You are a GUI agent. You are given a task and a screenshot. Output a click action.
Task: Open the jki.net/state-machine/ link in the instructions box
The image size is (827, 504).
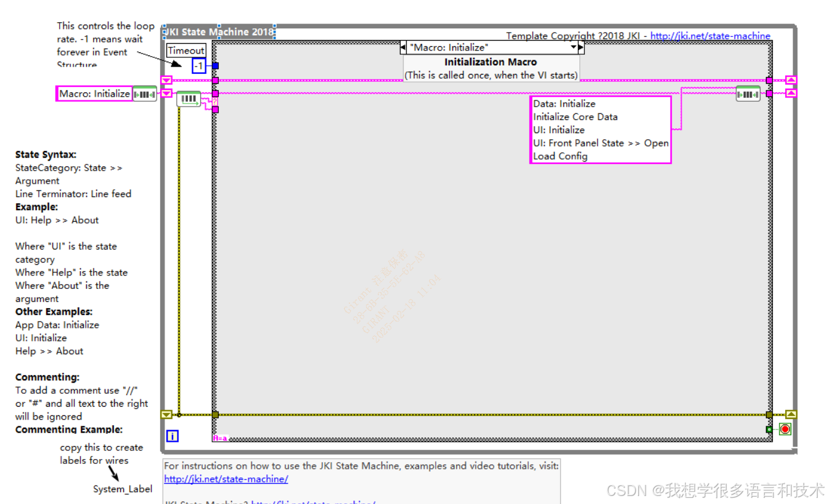pyautogui.click(x=226, y=479)
